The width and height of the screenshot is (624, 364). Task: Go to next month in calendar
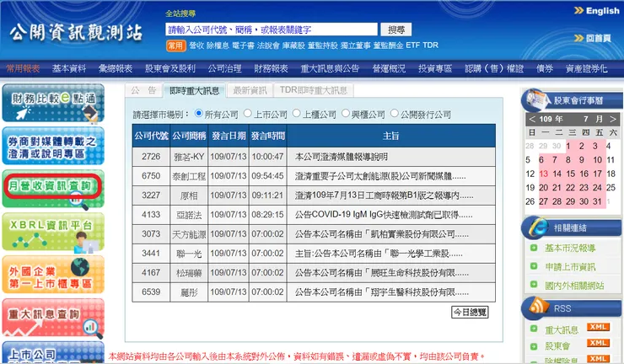(613, 119)
